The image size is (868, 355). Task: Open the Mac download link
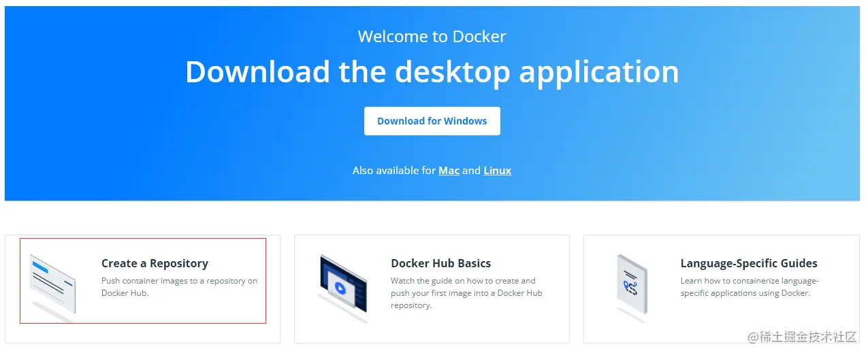tap(449, 171)
